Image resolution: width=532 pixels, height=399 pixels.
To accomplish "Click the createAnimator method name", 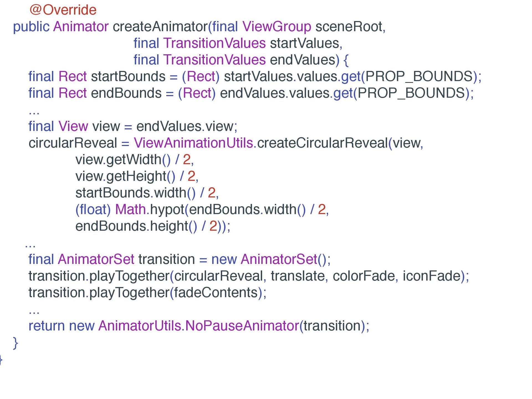I will coord(160,27).
